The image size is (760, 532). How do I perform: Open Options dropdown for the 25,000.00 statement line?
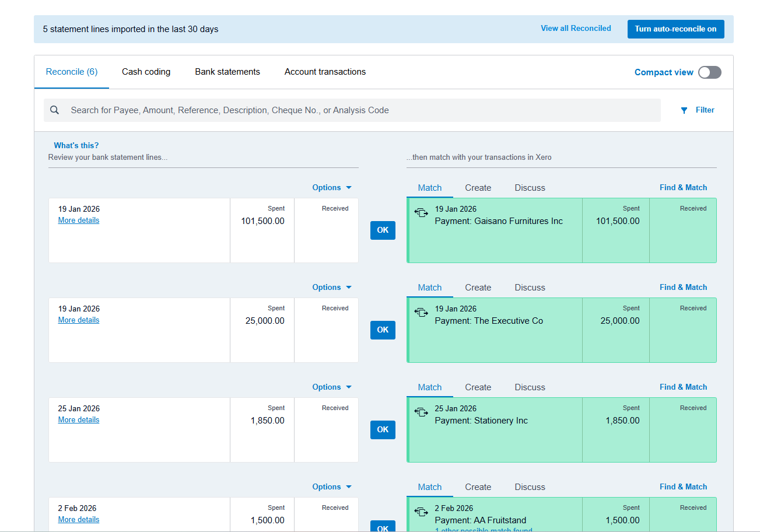coord(332,288)
